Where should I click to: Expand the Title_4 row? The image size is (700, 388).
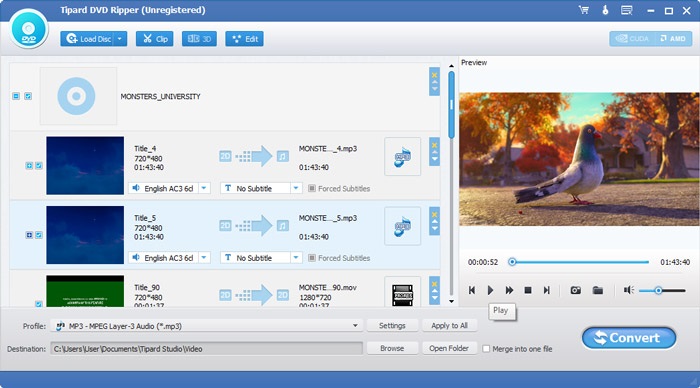[x=29, y=166]
